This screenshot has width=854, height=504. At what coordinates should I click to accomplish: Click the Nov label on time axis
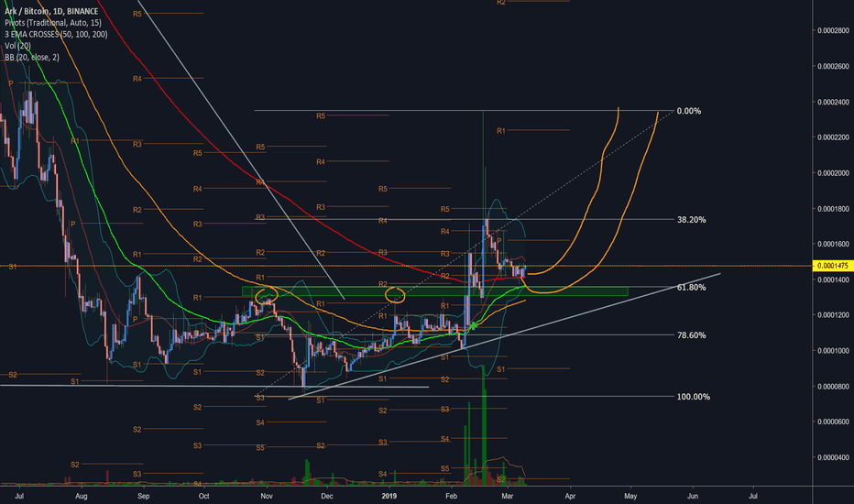267,496
